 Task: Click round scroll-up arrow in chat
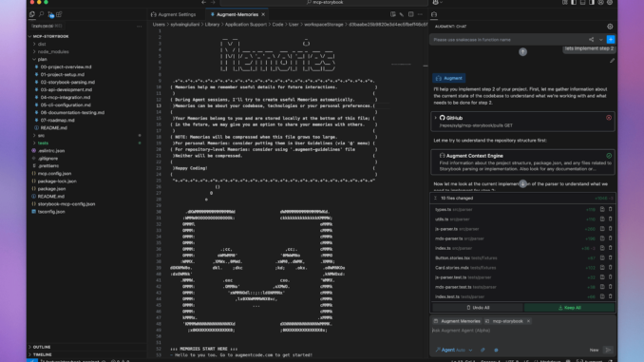pyautogui.click(x=522, y=51)
